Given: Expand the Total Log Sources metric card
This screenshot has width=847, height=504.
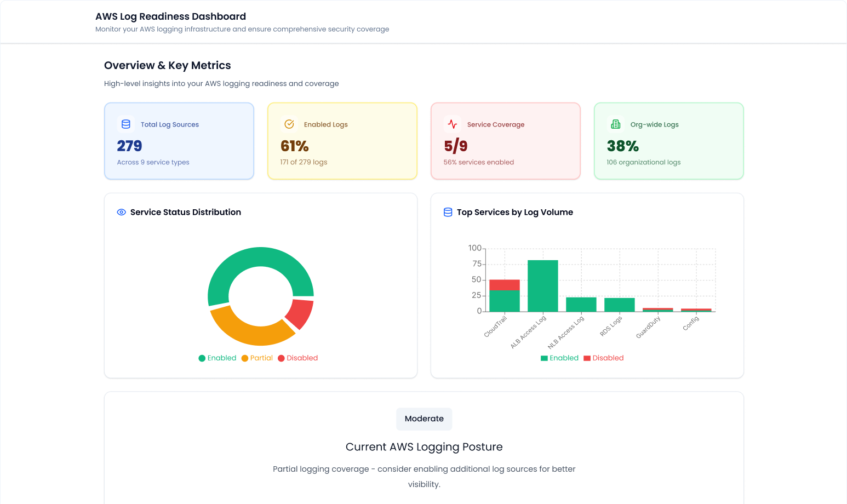Looking at the screenshot, I should (179, 141).
